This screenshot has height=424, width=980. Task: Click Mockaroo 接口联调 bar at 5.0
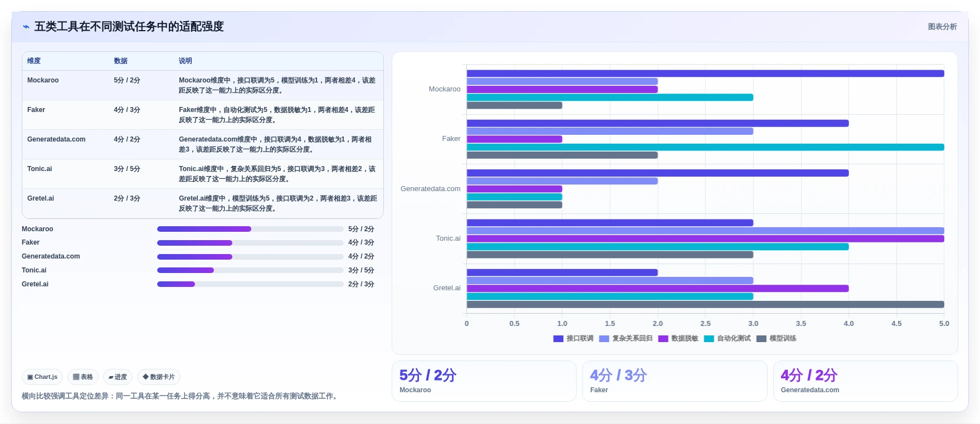705,74
